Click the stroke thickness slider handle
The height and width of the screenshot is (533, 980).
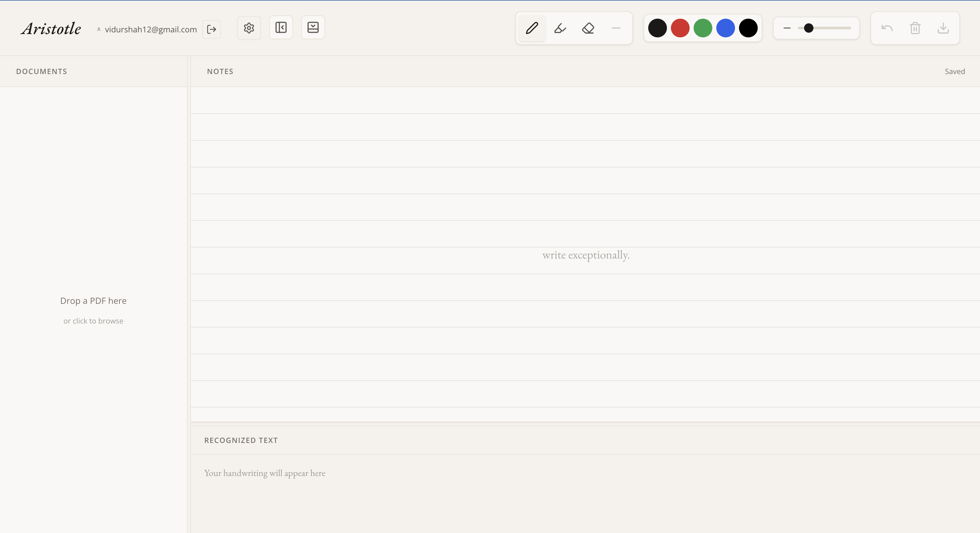[x=808, y=28]
